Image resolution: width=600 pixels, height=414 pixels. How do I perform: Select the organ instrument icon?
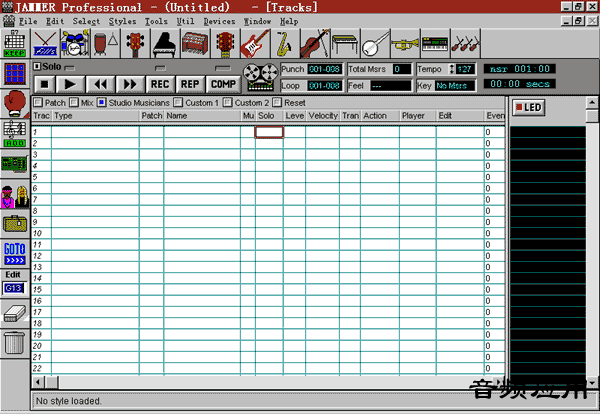coord(195,43)
